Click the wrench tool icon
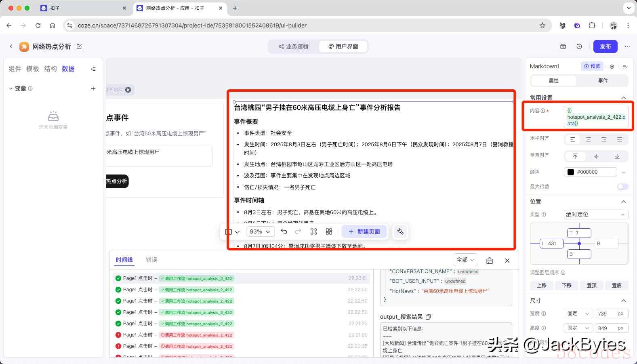The height and width of the screenshot is (364, 637). [x=400, y=231]
